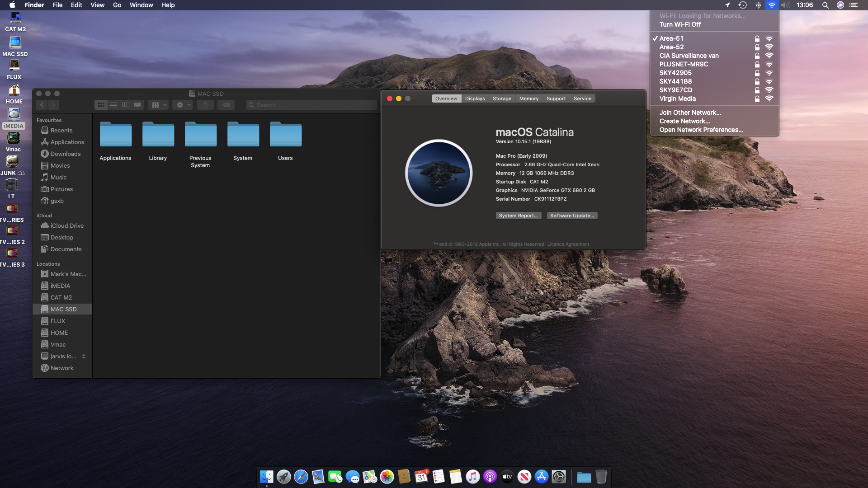Go forward in the Finder window
This screenshot has width=868, height=488.
(x=54, y=105)
